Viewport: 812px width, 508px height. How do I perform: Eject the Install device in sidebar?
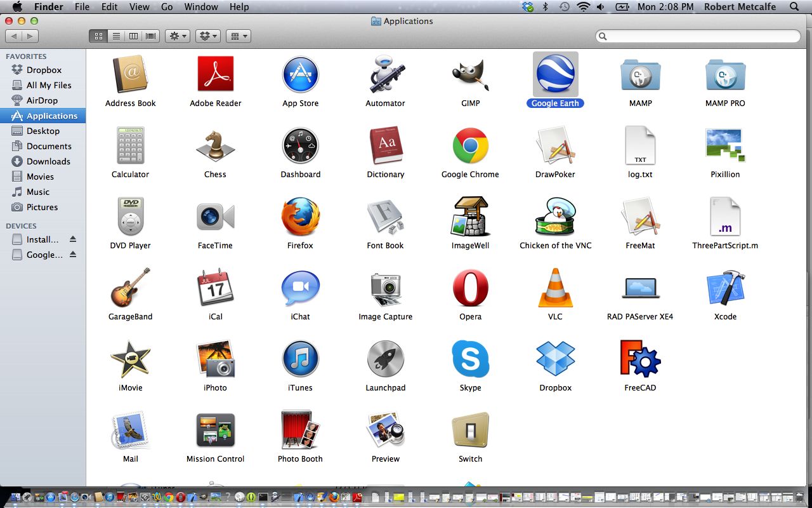coord(72,239)
